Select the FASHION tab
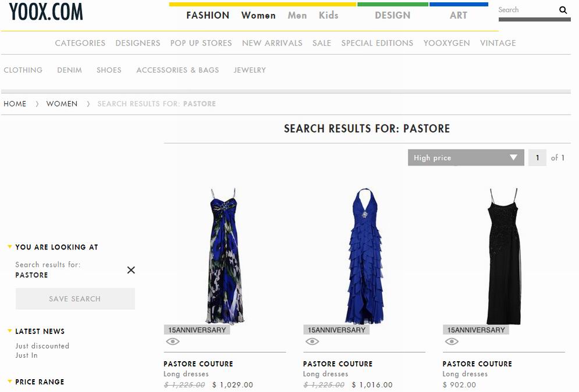Viewport: 579px width, 392px height. (208, 15)
